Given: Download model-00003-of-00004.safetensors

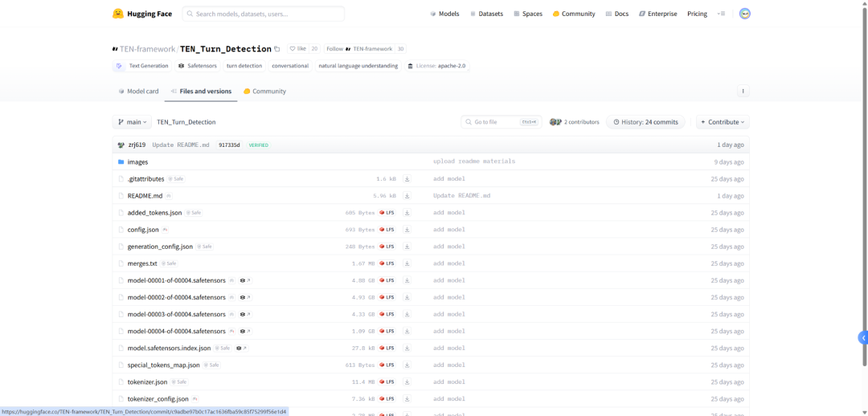Looking at the screenshot, I should [407, 314].
